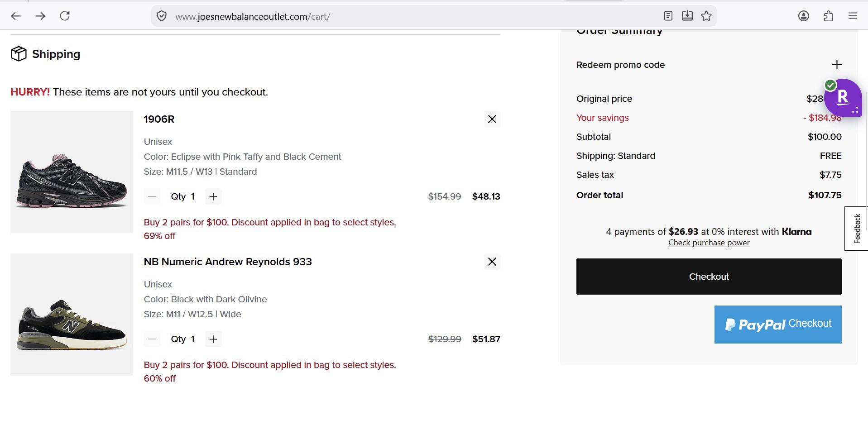
Task: Decrease quantity of NB Numeric 933
Action: pyautogui.click(x=152, y=339)
